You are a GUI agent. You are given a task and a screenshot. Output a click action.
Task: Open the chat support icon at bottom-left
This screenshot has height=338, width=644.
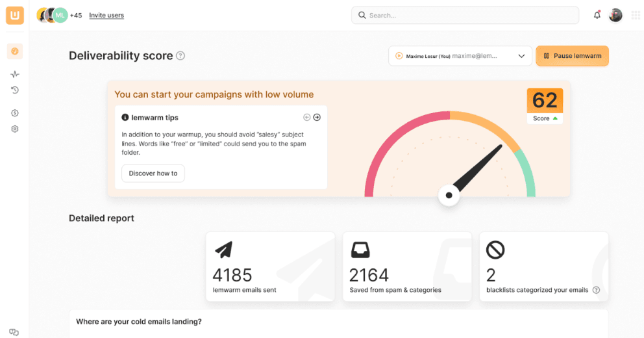(x=14, y=332)
